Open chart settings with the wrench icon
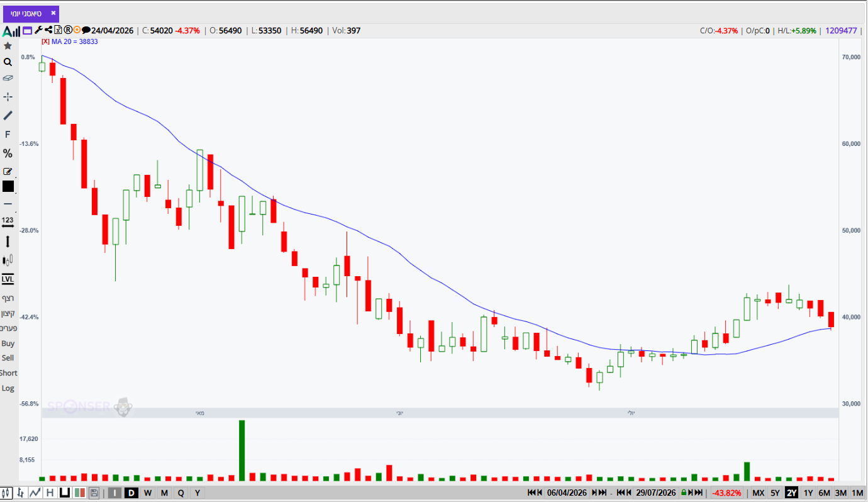This screenshot has width=868, height=502. point(38,30)
